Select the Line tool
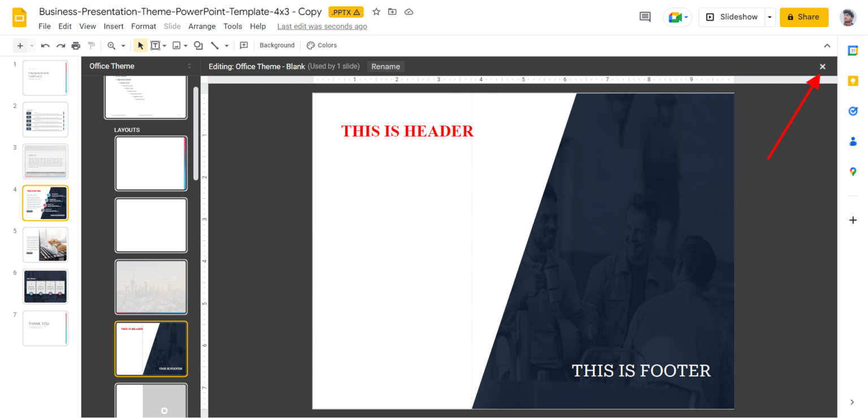Viewport: 868px width, 418px height. click(215, 45)
